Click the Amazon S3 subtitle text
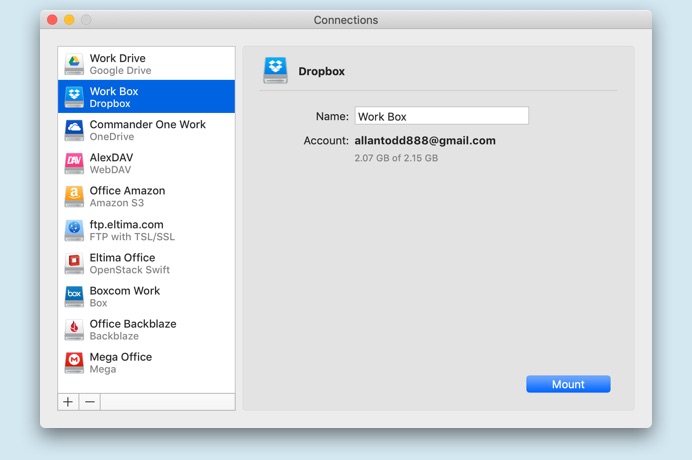Screen dimensions: 692x460 click(x=117, y=203)
